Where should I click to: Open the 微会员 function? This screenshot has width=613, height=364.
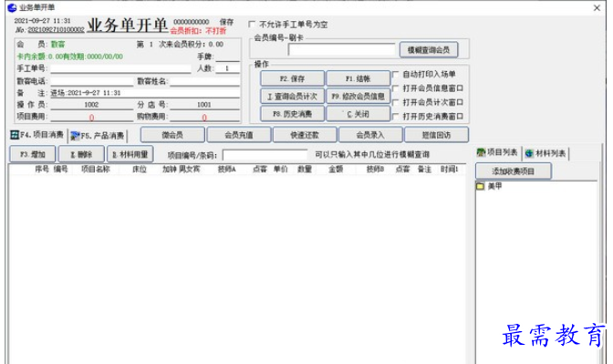[x=172, y=135]
